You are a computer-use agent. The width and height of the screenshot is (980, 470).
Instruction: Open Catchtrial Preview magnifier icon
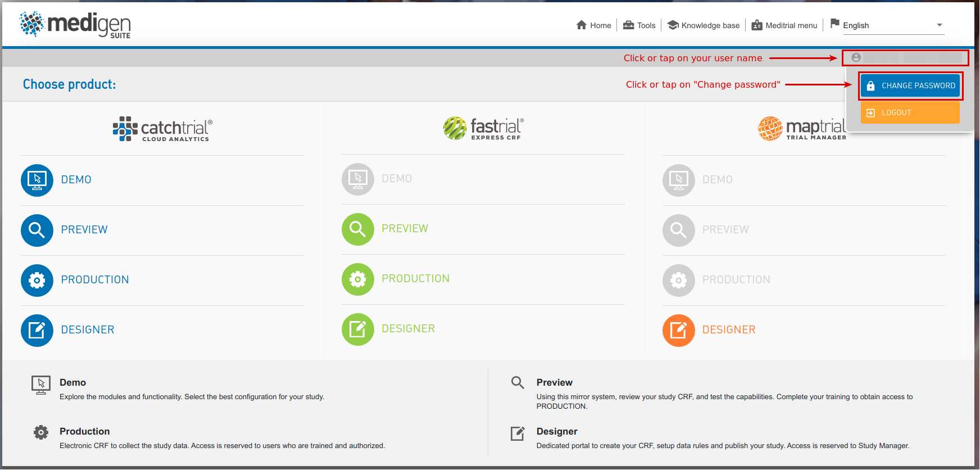pos(37,230)
